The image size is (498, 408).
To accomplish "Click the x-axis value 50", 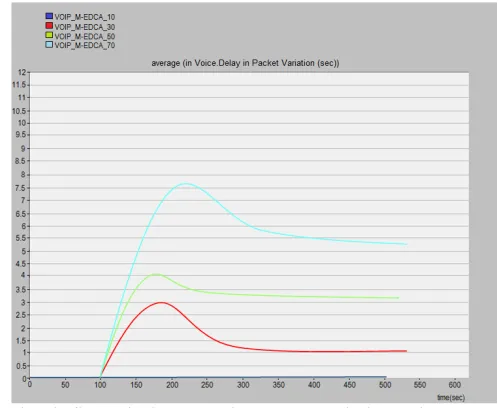I will coord(65,385).
